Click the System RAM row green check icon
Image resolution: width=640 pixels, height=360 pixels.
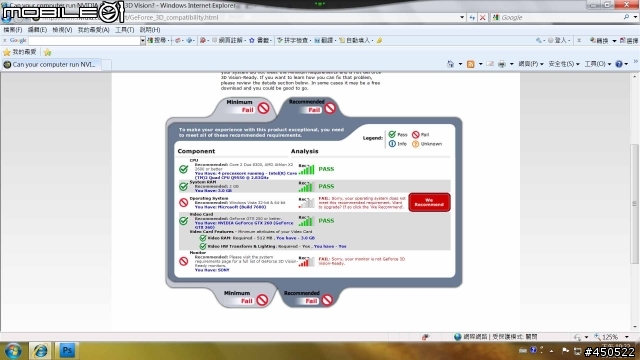coord(184,187)
